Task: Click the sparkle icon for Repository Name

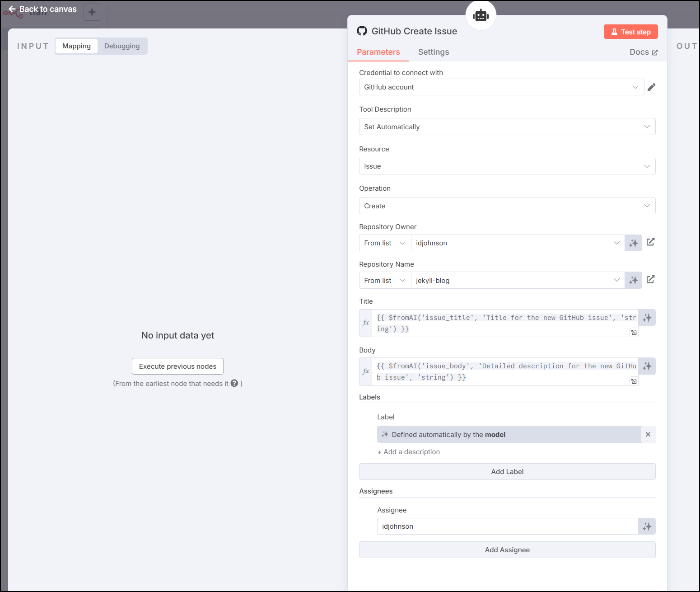Action: [x=634, y=281]
